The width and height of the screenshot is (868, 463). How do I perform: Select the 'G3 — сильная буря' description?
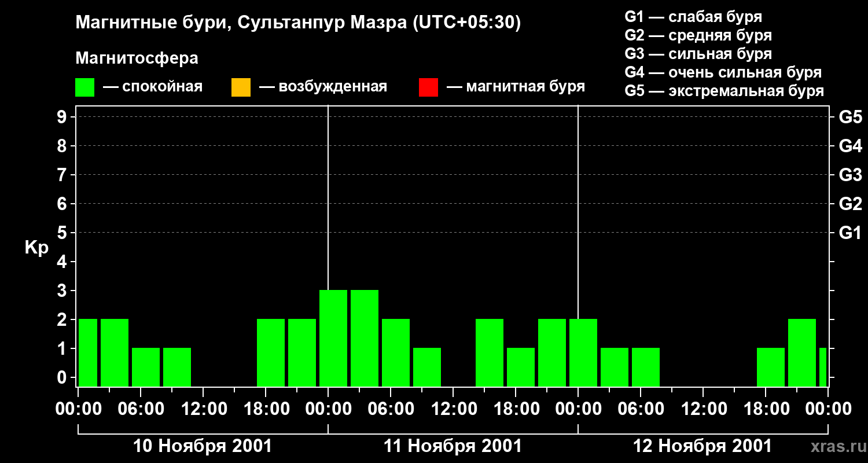698,54
